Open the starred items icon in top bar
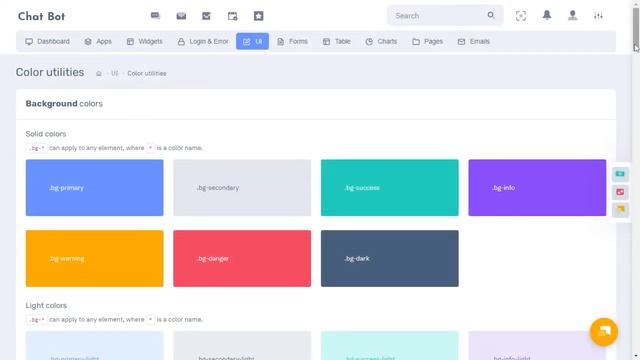 click(258, 16)
